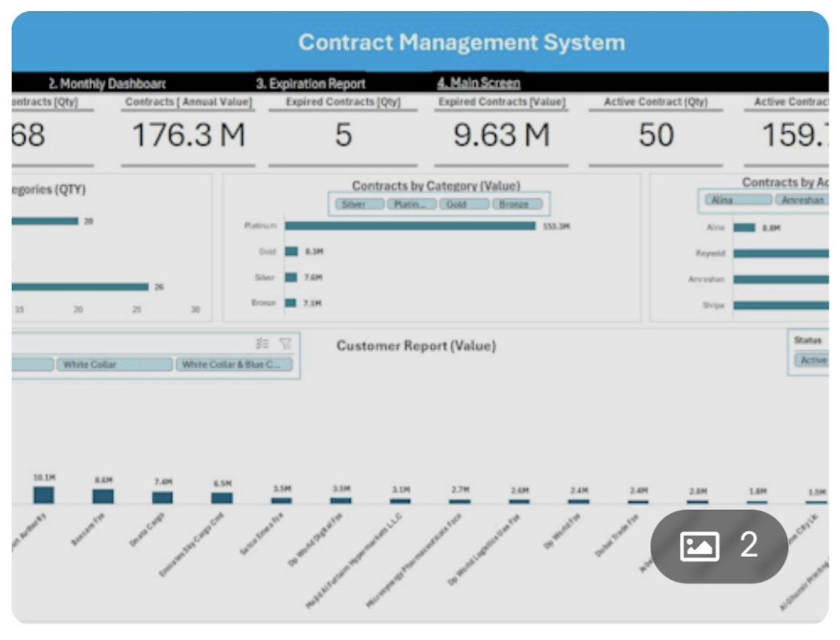Choose the White Collar filter
Viewport: 840px width, 640px height.
click(114, 364)
